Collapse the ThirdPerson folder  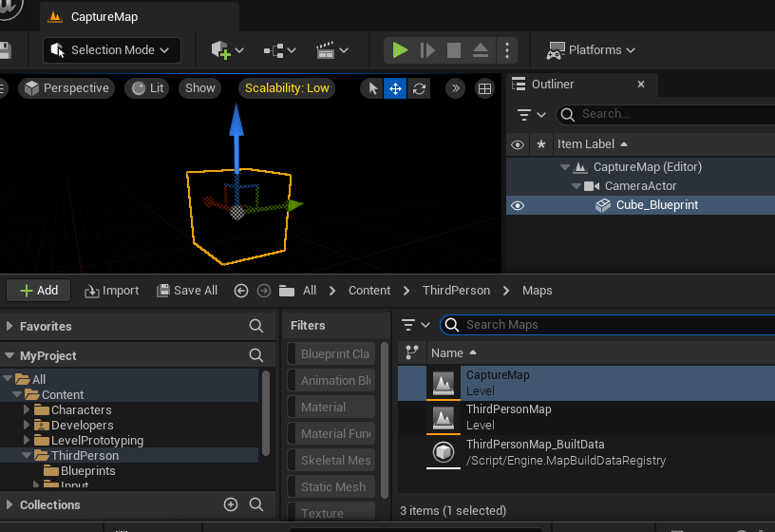coord(27,455)
